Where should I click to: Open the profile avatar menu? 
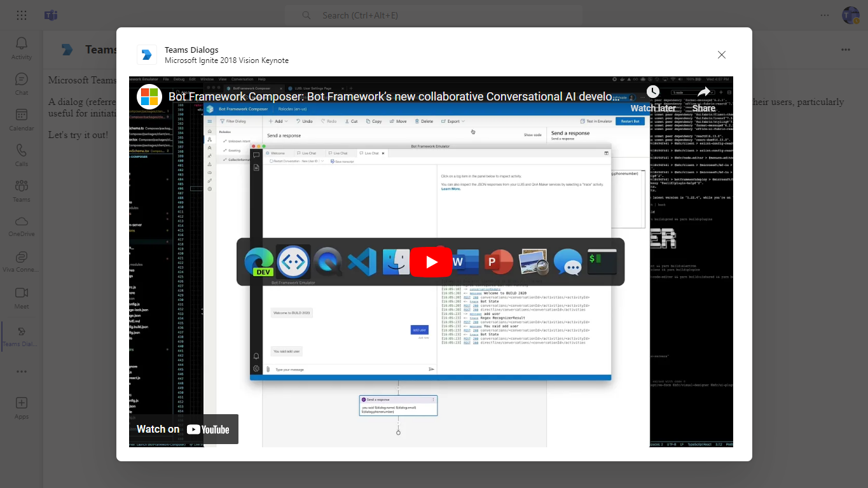coord(850,15)
